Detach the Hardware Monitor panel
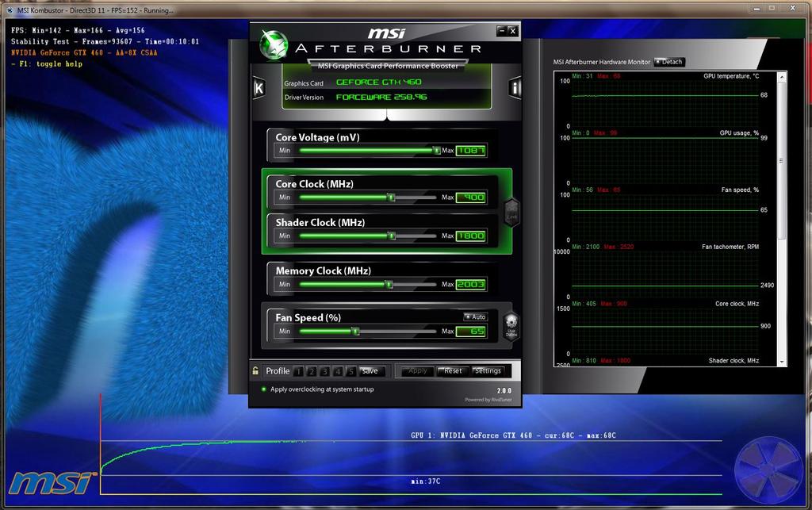 coord(669,62)
